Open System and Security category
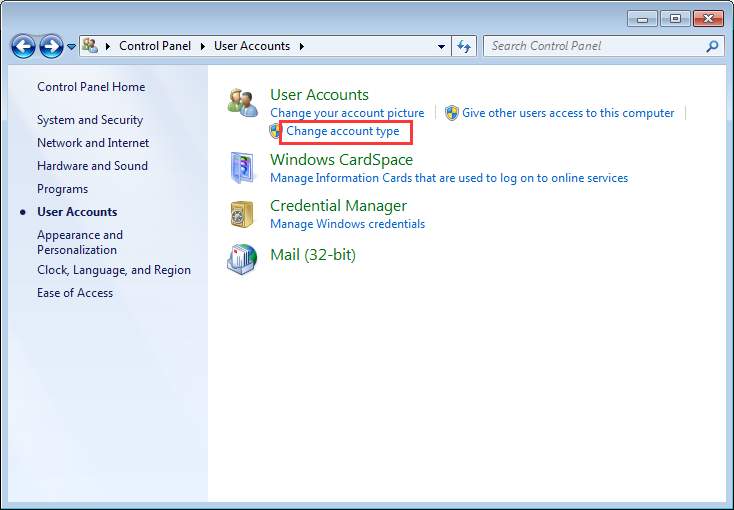 coord(90,120)
